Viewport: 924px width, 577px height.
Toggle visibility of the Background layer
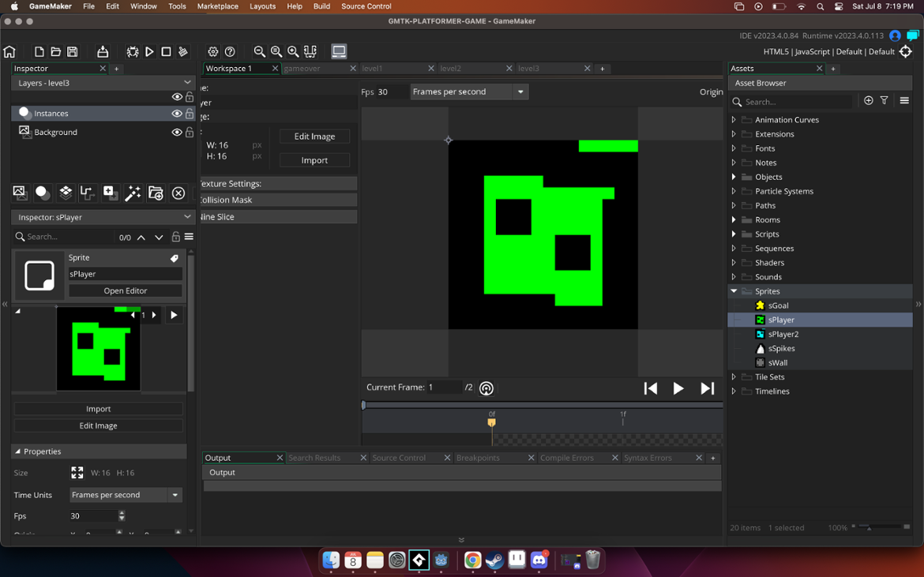[177, 133]
